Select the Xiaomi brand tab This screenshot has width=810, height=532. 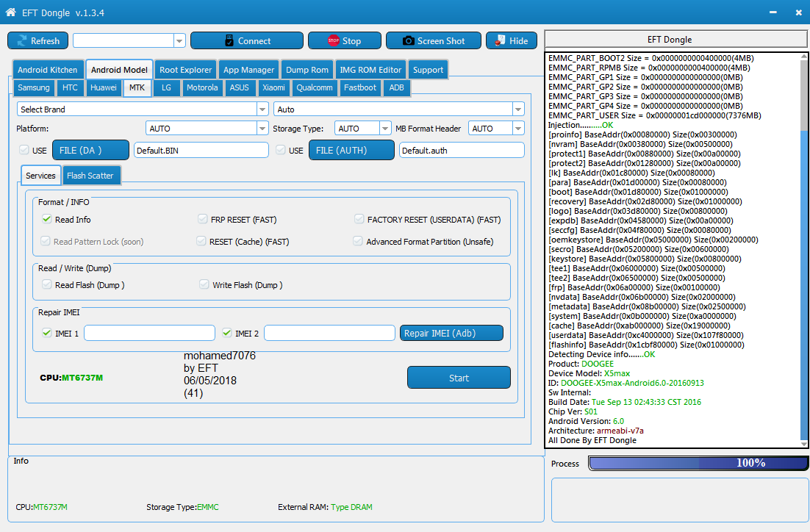point(273,87)
